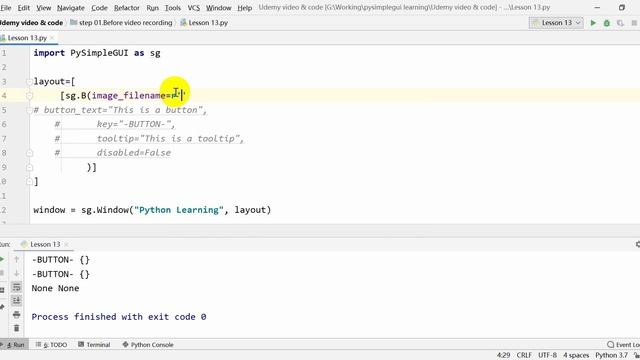Click line number 1 in editor gutter
This screenshot has width=640, height=360.
pyautogui.click(x=4, y=53)
